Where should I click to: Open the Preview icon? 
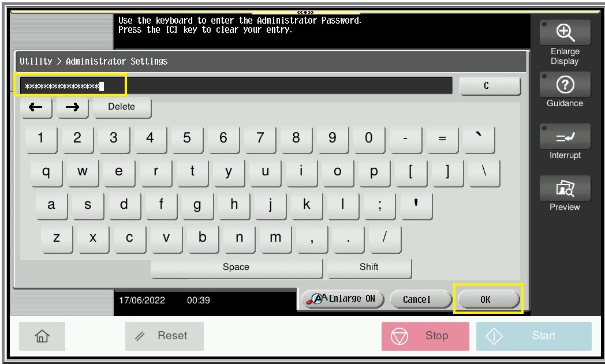point(565,189)
